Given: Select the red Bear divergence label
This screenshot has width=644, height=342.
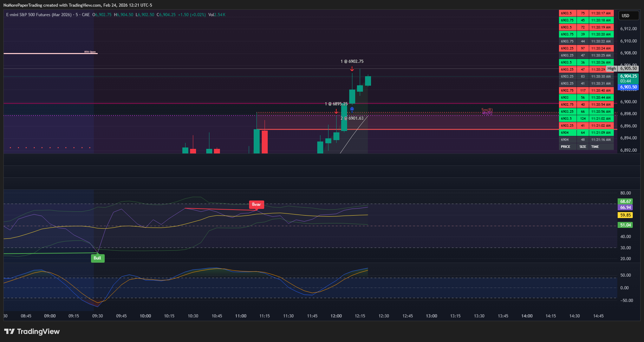Looking at the screenshot, I should click(x=256, y=205).
